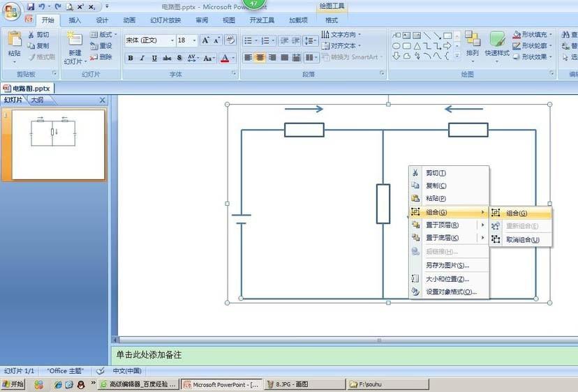Viewport: 578px width, 392px height.
Task: Toggle center text alignment
Action: [x=260, y=58]
